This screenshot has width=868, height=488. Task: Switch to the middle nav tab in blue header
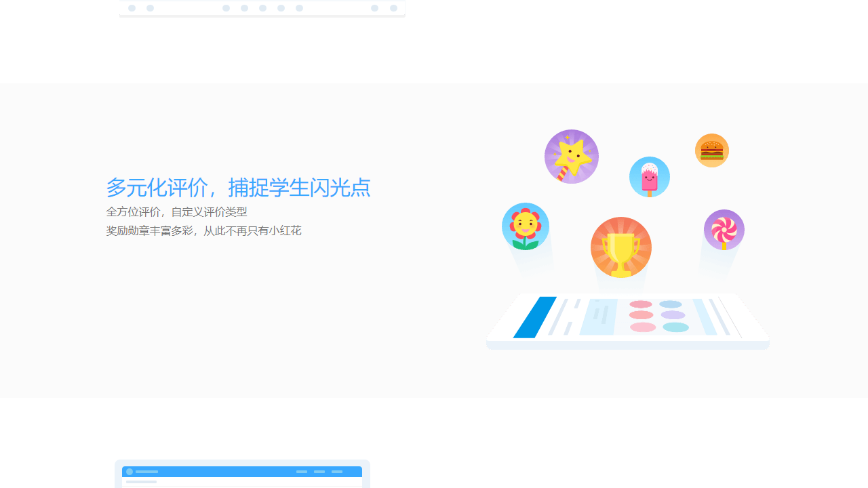[x=319, y=472]
